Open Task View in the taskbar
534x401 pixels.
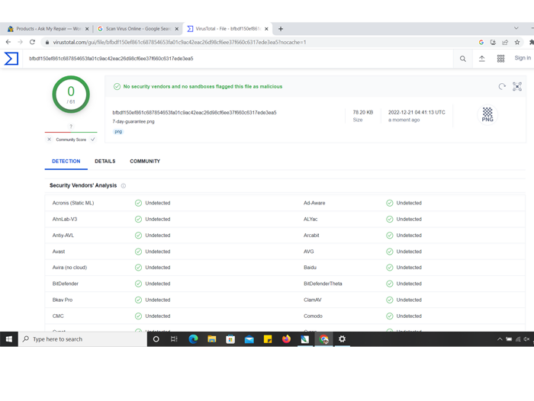[174, 339]
